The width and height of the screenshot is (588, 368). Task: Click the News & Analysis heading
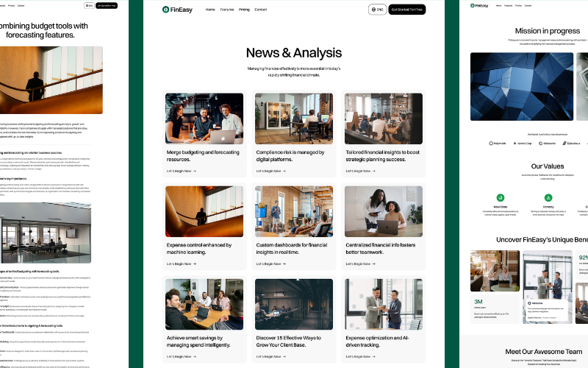pyautogui.click(x=294, y=53)
